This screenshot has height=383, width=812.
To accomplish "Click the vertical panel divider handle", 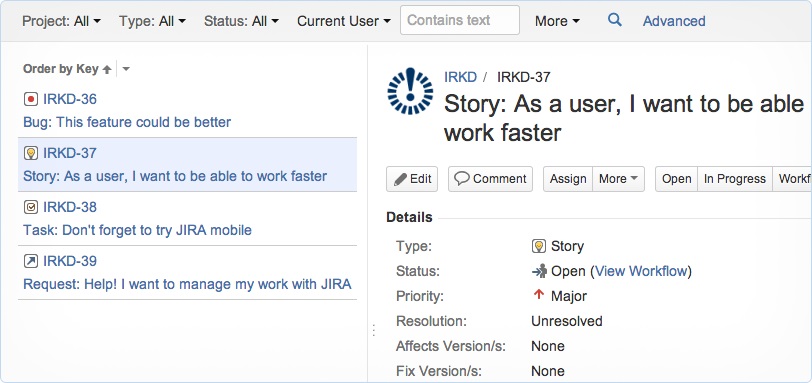I will coord(373,330).
